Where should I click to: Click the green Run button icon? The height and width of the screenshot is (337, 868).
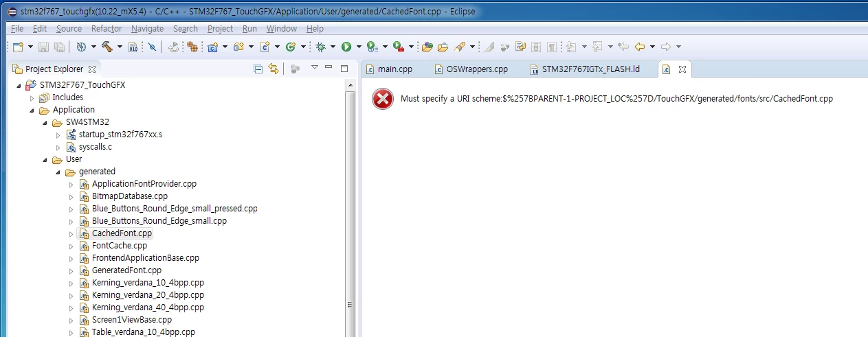pyautogui.click(x=346, y=47)
